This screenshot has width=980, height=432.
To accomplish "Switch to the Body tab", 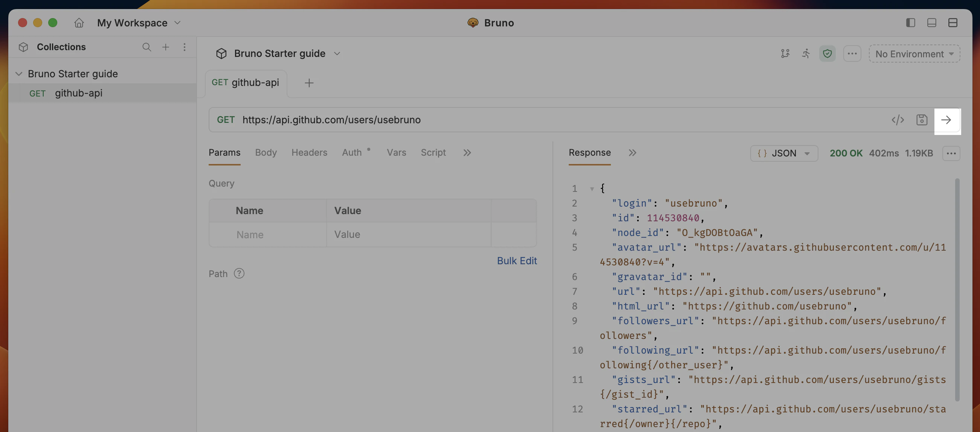I will 266,153.
